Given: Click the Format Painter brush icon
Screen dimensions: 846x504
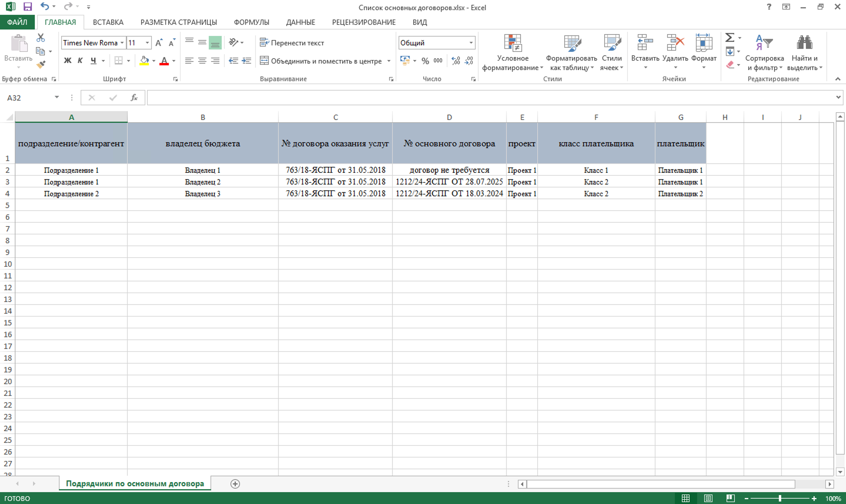Looking at the screenshot, I should pos(41,64).
